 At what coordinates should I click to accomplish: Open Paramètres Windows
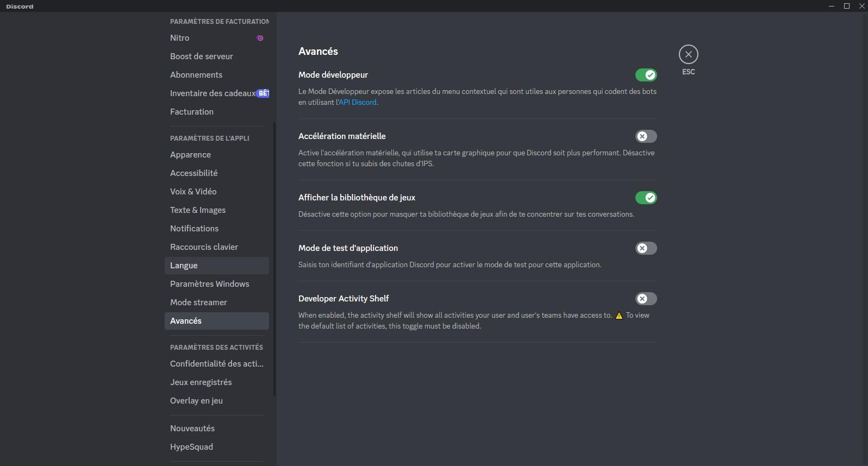[217, 284]
